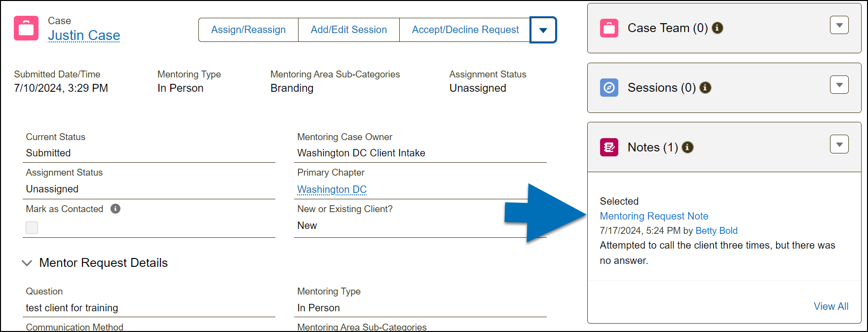Viewport: 868px width, 332px height.
Task: Click the Case Team panel icon
Action: point(609,28)
